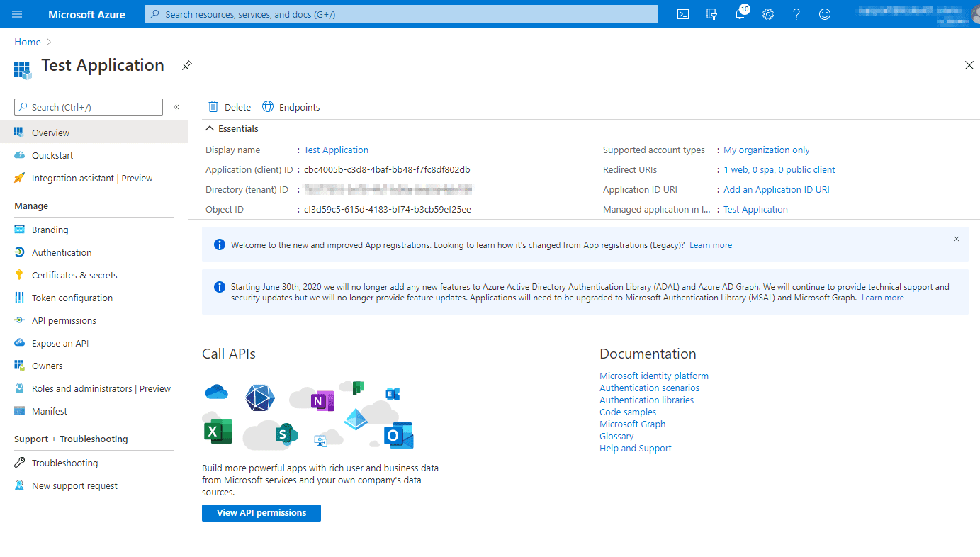
Task: Click the feedback smiley icon
Action: click(x=825, y=14)
